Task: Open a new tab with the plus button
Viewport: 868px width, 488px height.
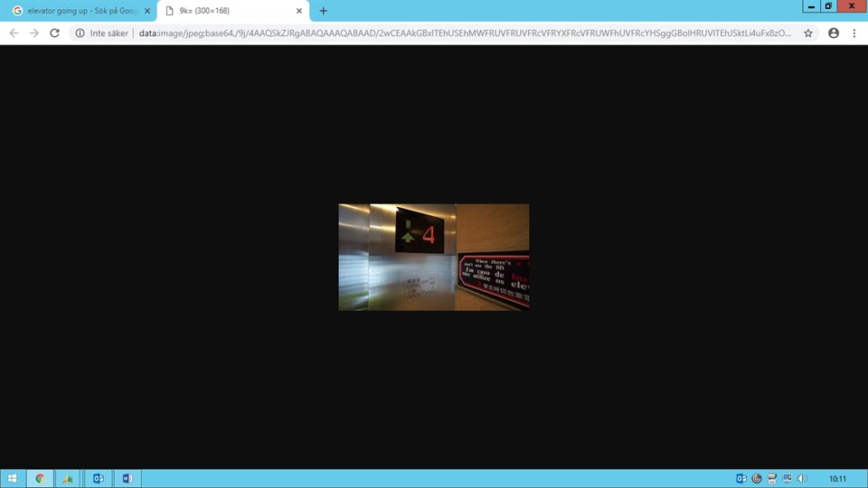Action: pos(323,11)
